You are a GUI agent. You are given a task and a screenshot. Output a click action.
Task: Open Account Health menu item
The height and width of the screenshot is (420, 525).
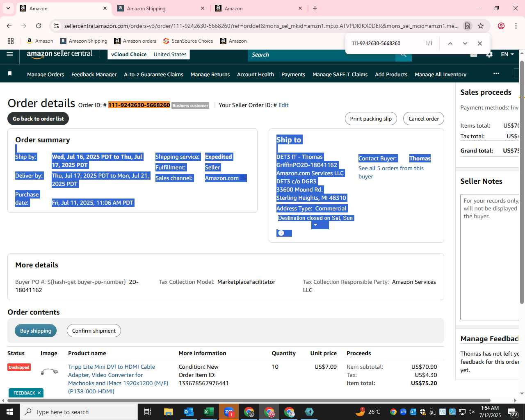(x=256, y=74)
